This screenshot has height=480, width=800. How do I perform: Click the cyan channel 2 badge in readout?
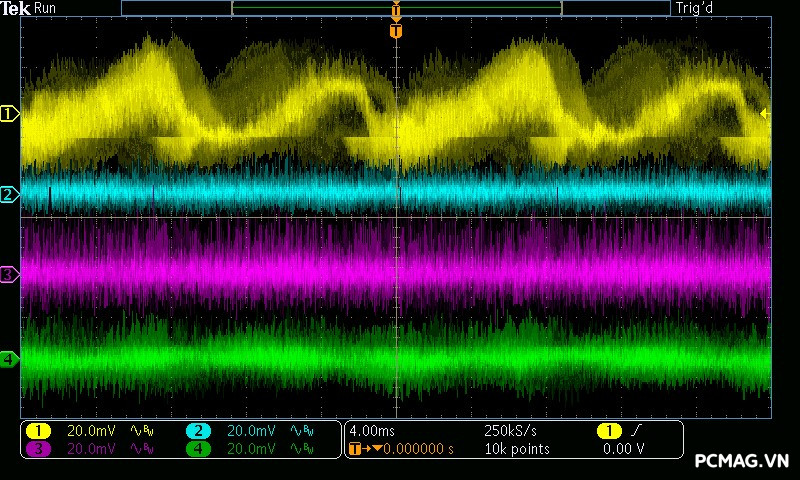198,430
